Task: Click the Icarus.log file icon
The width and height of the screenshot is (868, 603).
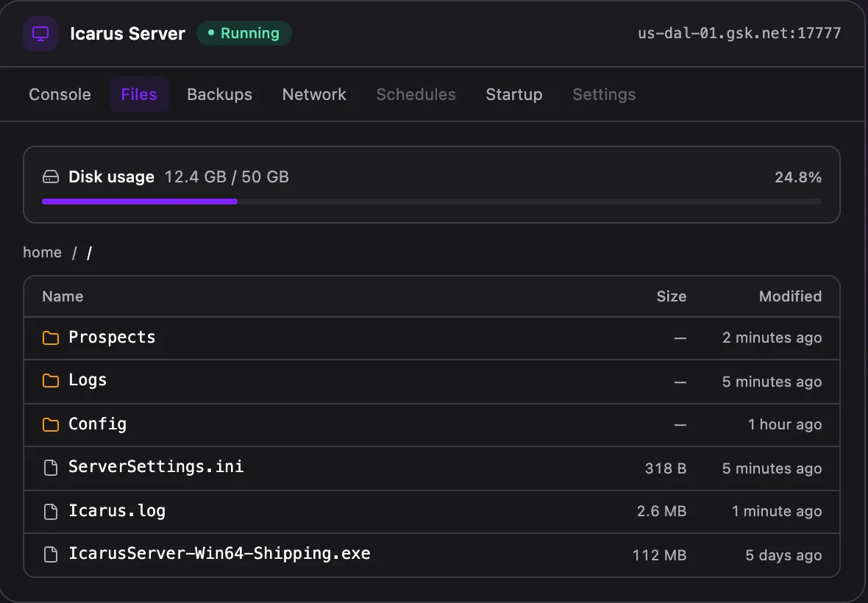Action: coord(50,512)
